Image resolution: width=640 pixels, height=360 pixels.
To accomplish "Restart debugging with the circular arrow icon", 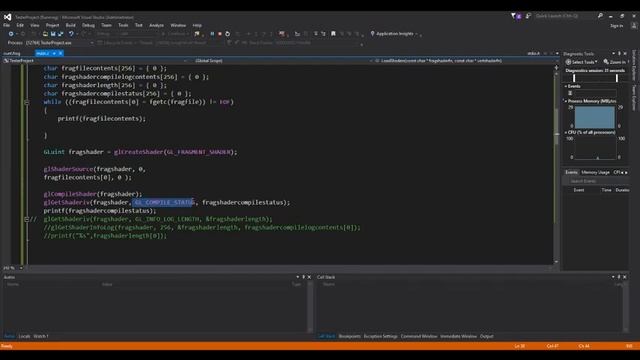I will coord(228,34).
